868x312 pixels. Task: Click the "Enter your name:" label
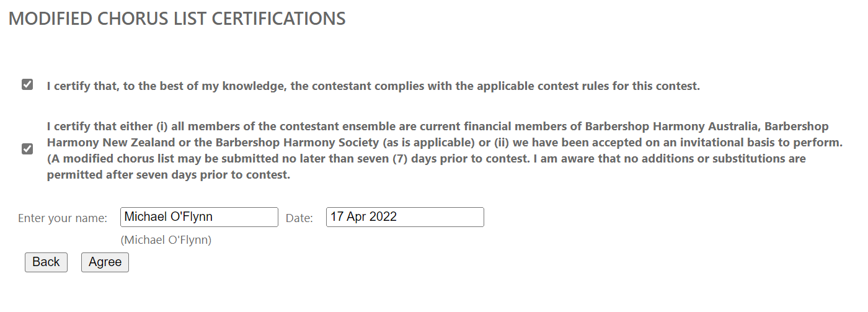63,218
